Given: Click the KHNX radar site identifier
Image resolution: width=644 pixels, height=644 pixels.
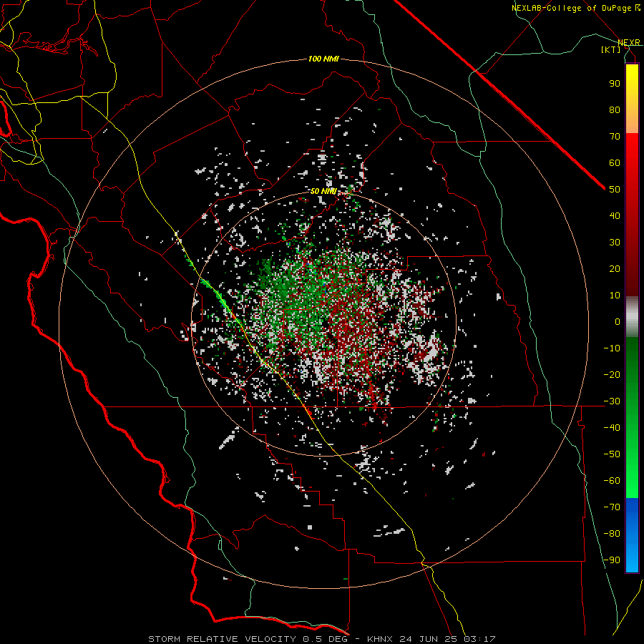Looking at the screenshot, I should click(380, 639).
